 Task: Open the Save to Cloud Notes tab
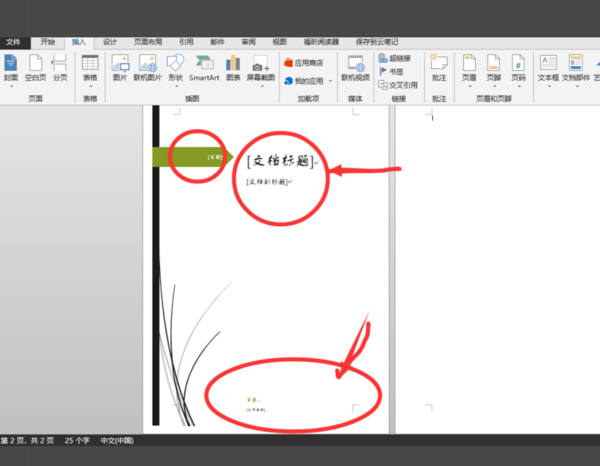(x=377, y=42)
